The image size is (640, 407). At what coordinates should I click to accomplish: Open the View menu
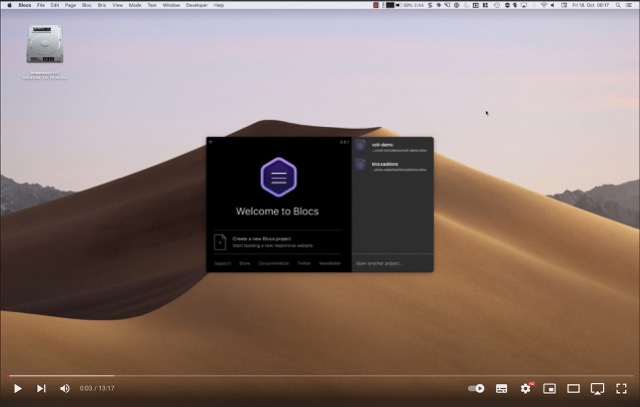pos(118,5)
